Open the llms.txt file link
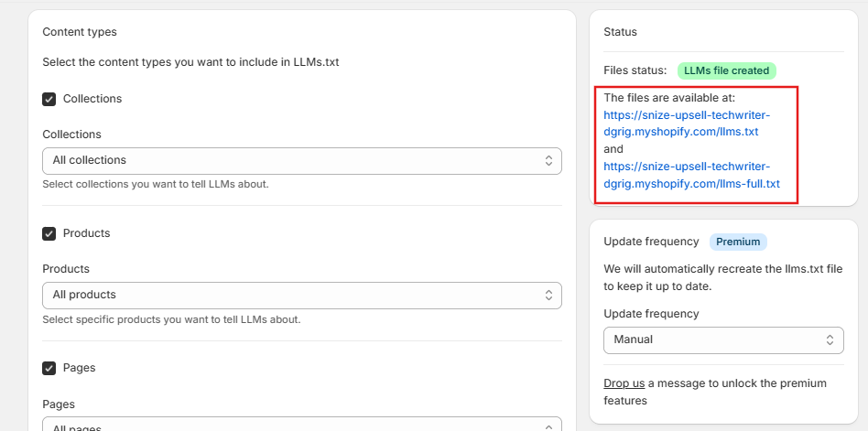Image resolution: width=868 pixels, height=431 pixels. [686, 124]
